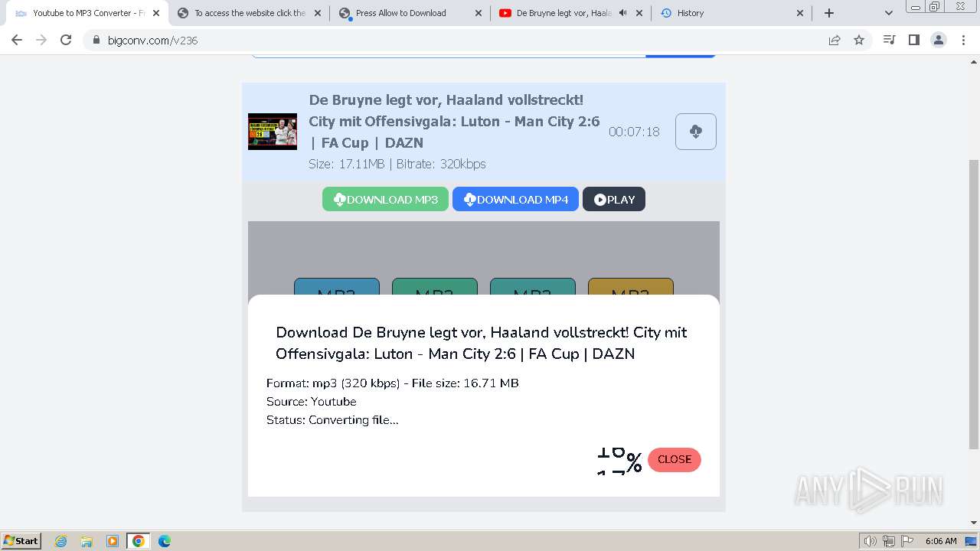This screenshot has width=980, height=551.
Task: Click the network icon in system tray
Action: tap(889, 541)
